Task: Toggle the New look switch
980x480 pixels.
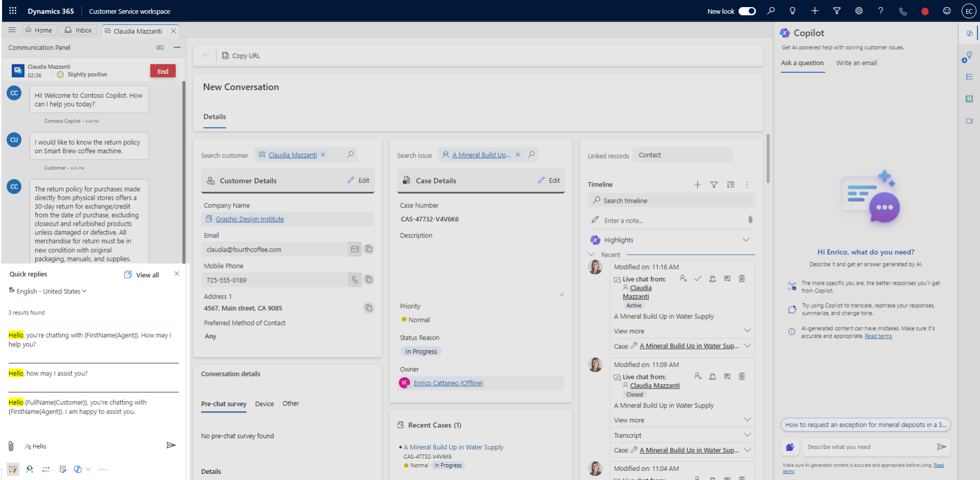Action: tap(747, 11)
